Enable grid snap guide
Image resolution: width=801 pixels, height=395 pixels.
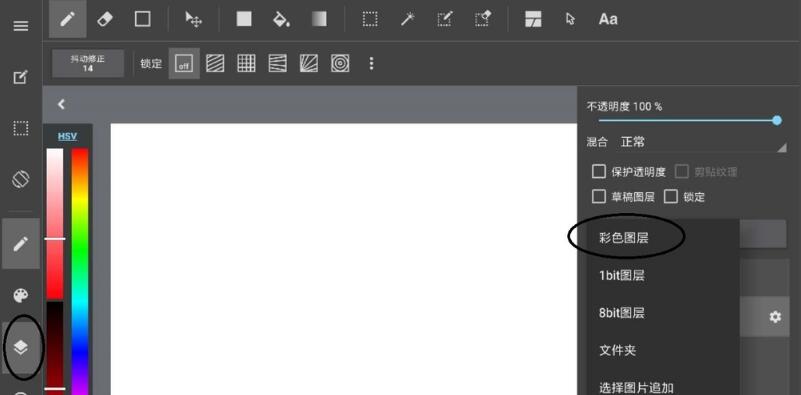246,63
